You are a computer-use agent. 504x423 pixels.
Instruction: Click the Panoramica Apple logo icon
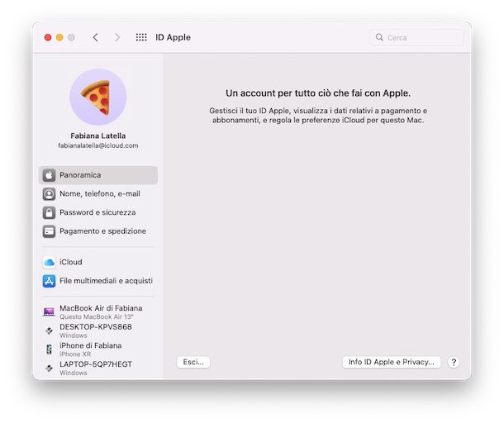coord(49,175)
